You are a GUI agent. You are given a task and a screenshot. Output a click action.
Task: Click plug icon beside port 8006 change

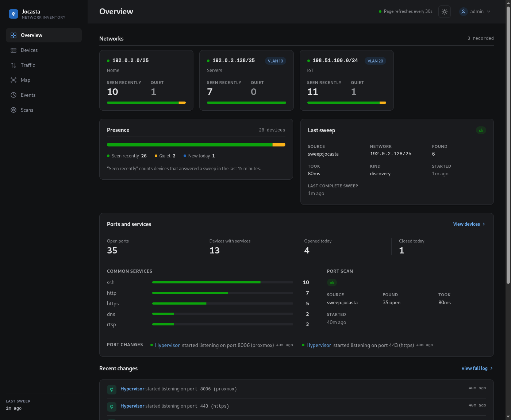tap(112, 390)
